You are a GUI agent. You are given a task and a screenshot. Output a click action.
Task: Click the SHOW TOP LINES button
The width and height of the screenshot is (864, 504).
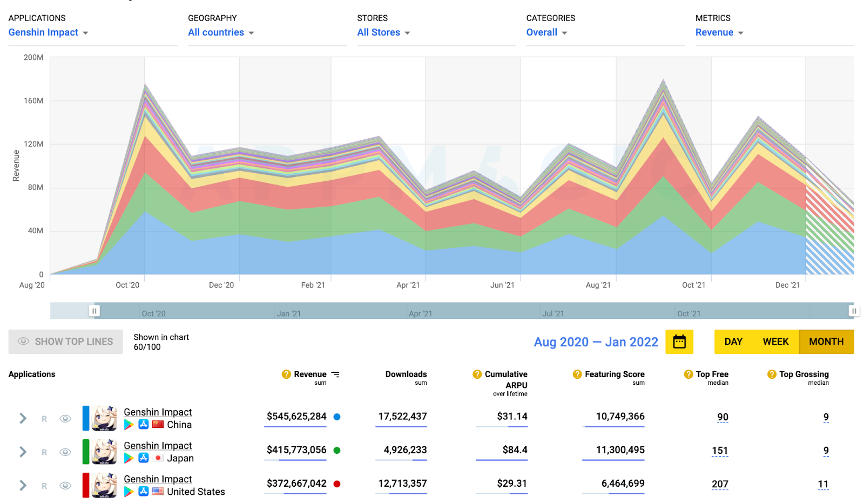coord(65,342)
